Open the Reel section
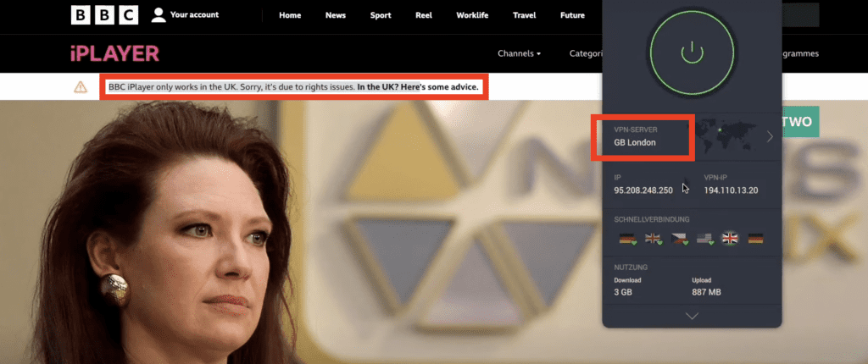 click(x=424, y=15)
